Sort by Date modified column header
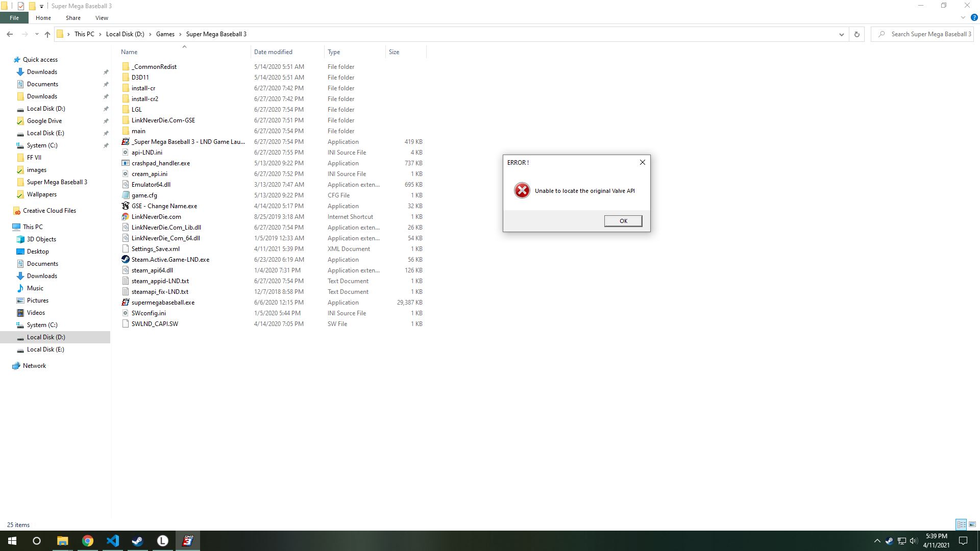 [273, 52]
